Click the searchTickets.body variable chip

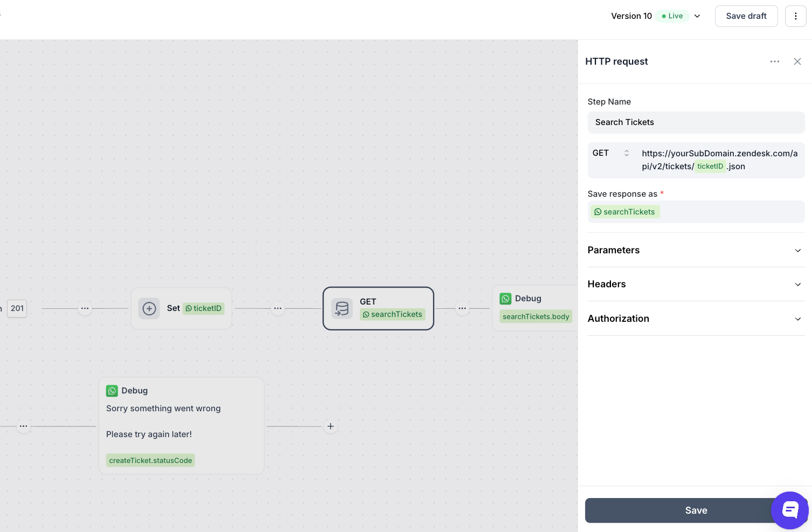point(536,316)
